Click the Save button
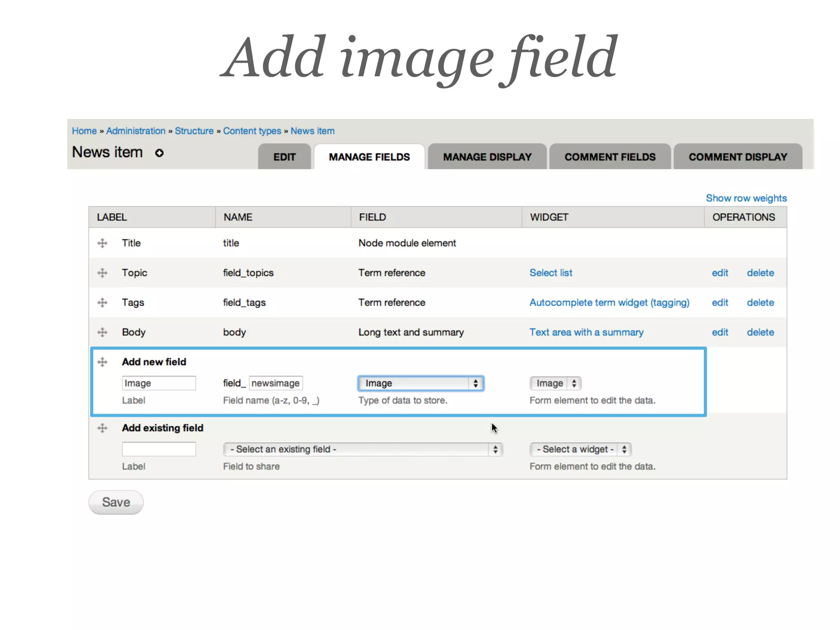840x630 pixels. [x=116, y=502]
